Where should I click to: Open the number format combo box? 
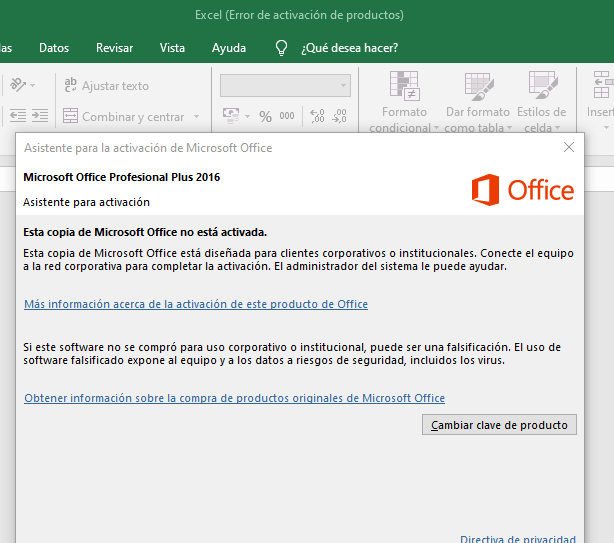pyautogui.click(x=285, y=85)
